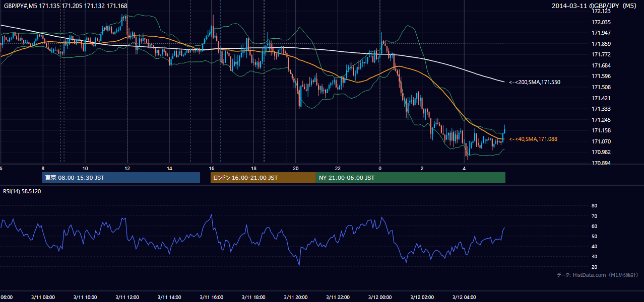
Task: Click hour label 16 under price chart
Action: (212, 169)
